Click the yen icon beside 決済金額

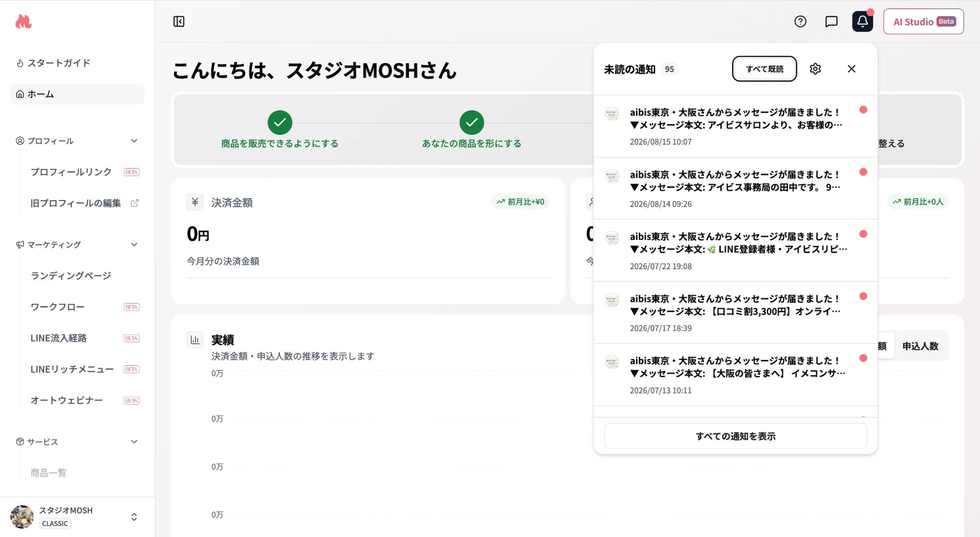click(195, 202)
